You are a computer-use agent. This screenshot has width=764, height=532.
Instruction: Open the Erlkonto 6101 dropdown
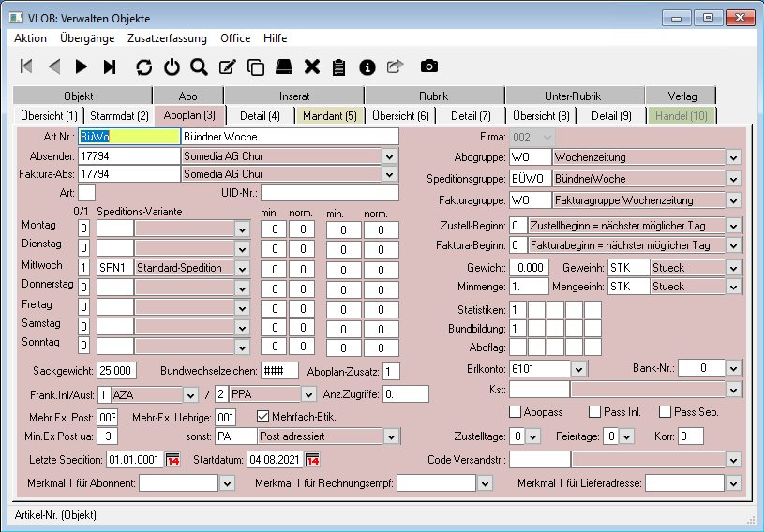click(x=578, y=369)
